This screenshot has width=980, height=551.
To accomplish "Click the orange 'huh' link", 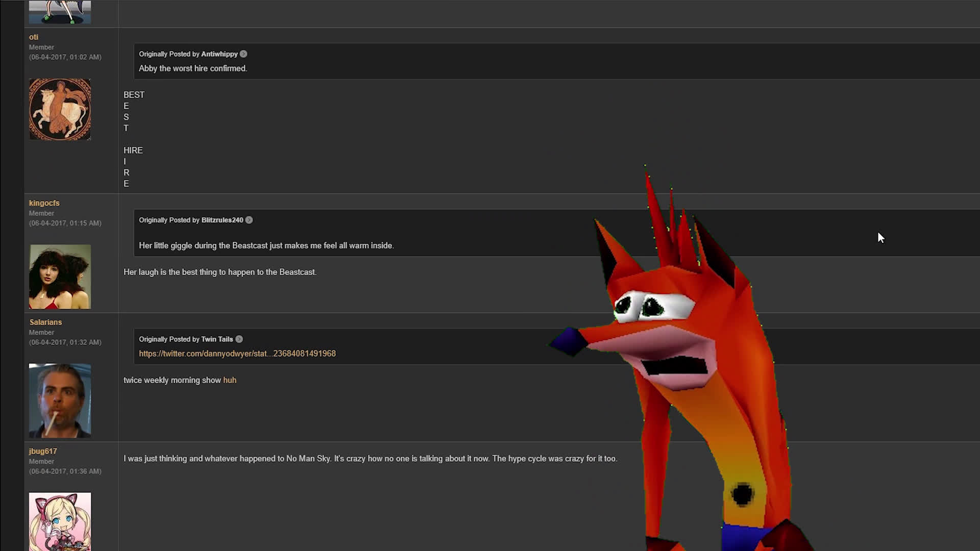I will 230,380.
